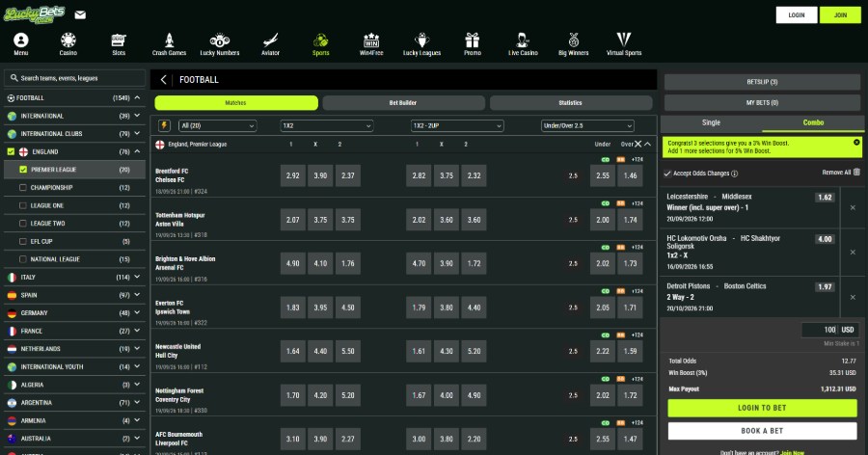Close the Premier League section with X
Viewport: 868px width, 455px height.
coord(637,144)
